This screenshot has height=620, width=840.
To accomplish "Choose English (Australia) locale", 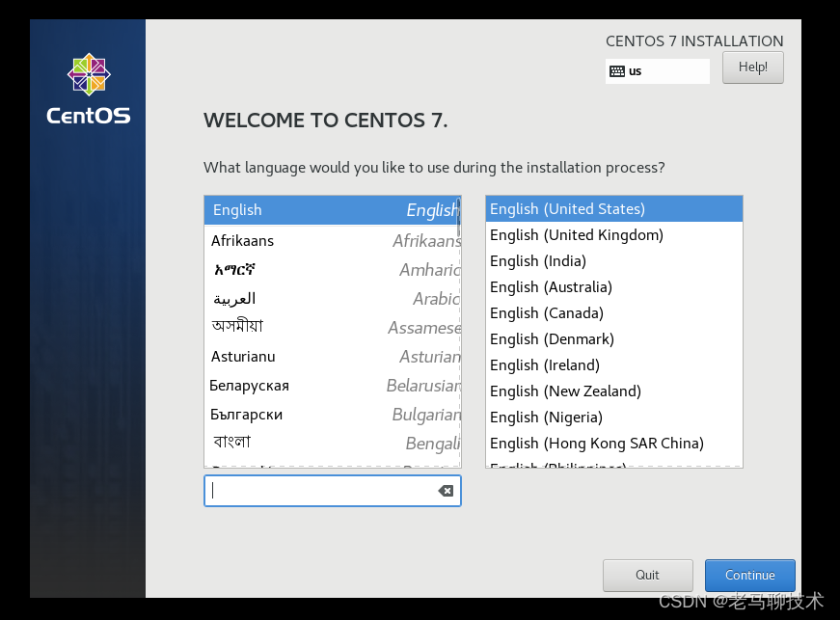I will tap(614, 287).
